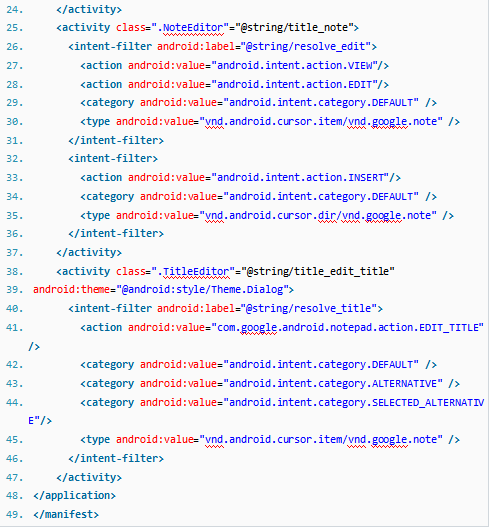
Task: Click the @string/resolve_edit label value
Action: pos(306,46)
